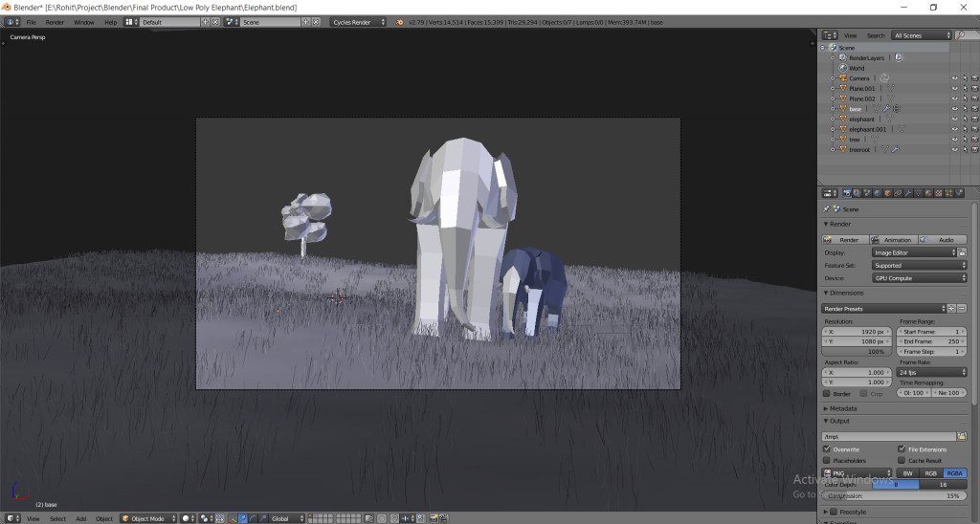The width and height of the screenshot is (980, 524).
Task: Open the Cycles Render engine dropdown
Action: pyautogui.click(x=358, y=21)
